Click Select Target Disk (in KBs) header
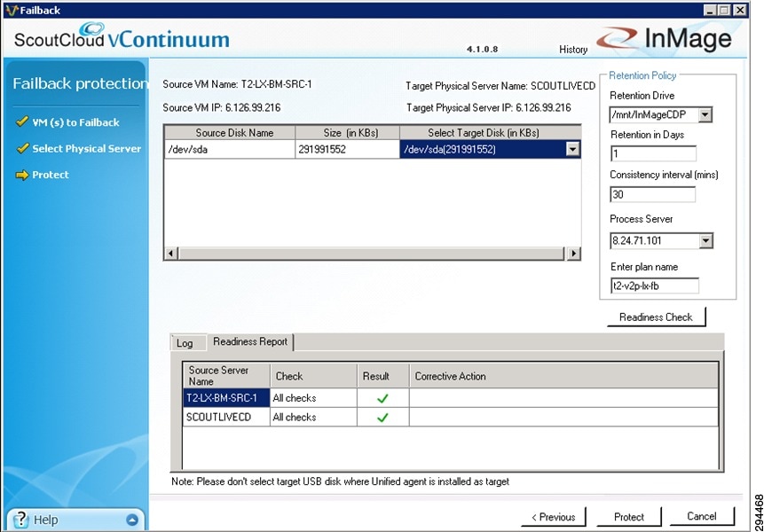The width and height of the screenshot is (764, 532). point(490,132)
